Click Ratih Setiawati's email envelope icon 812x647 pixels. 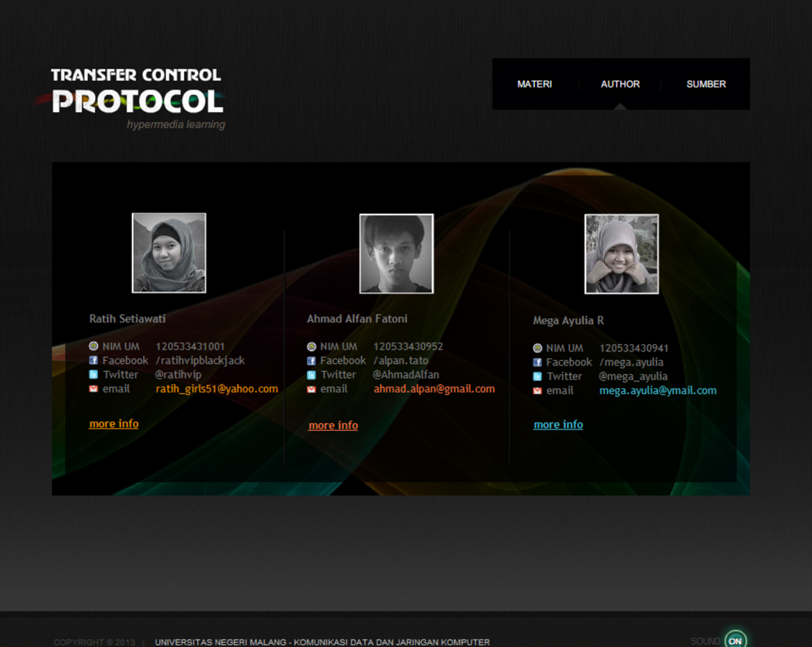tap(93, 389)
